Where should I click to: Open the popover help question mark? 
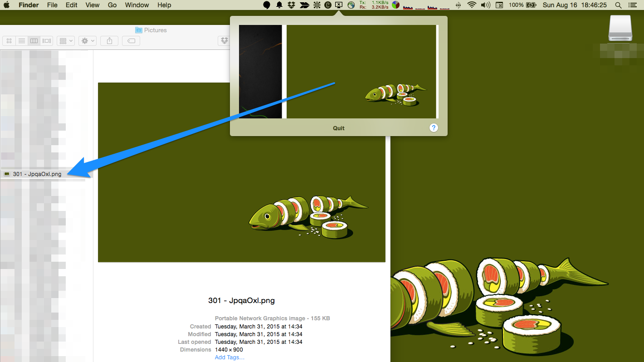(x=434, y=128)
